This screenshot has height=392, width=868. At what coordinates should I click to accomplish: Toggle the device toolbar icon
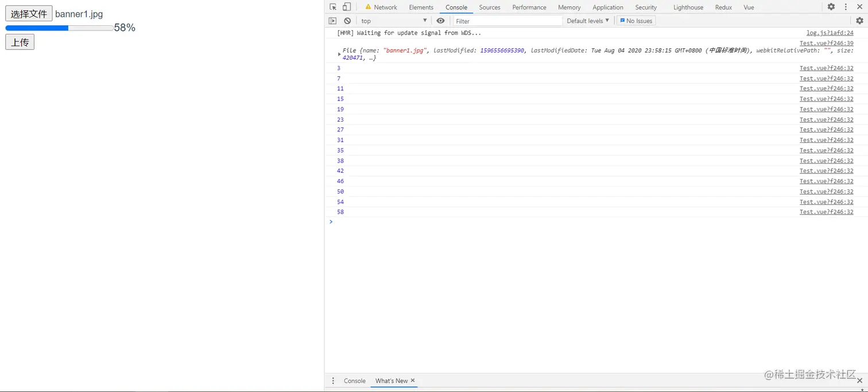point(347,7)
